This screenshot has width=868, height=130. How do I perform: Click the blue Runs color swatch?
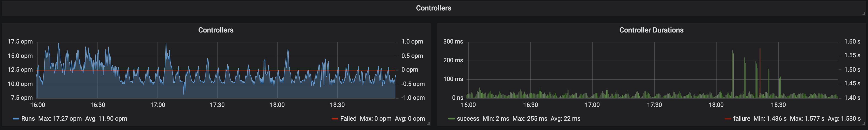click(x=16, y=119)
